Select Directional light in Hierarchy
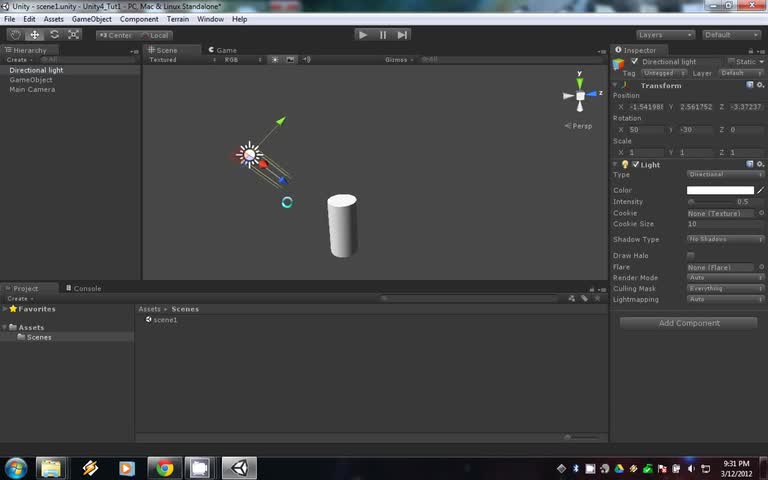 (x=71, y=70)
